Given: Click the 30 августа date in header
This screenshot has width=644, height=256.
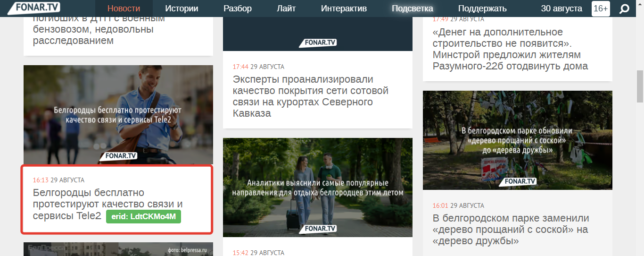Looking at the screenshot, I should tap(562, 9).
